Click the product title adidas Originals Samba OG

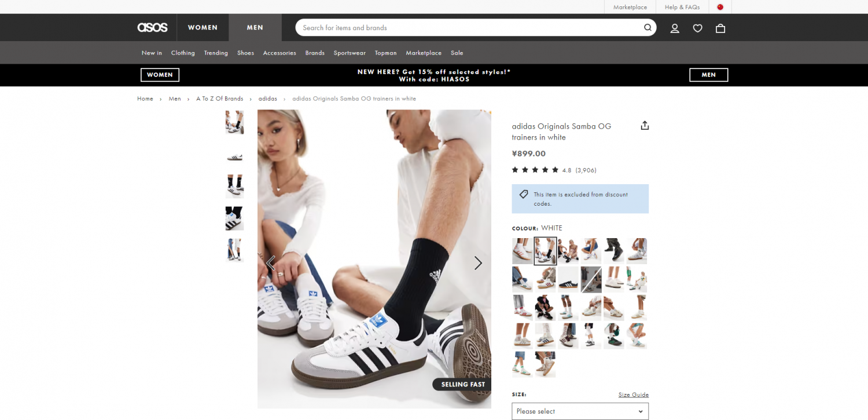pos(561,132)
